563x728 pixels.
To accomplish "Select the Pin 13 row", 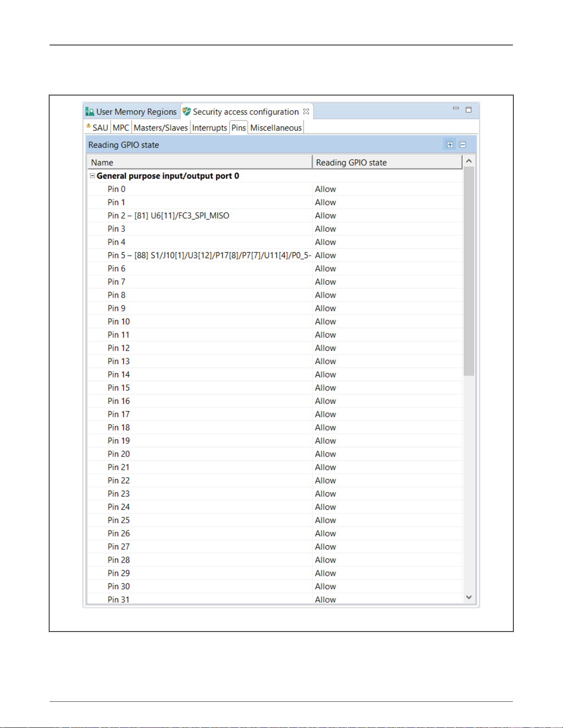I will coord(275,361).
